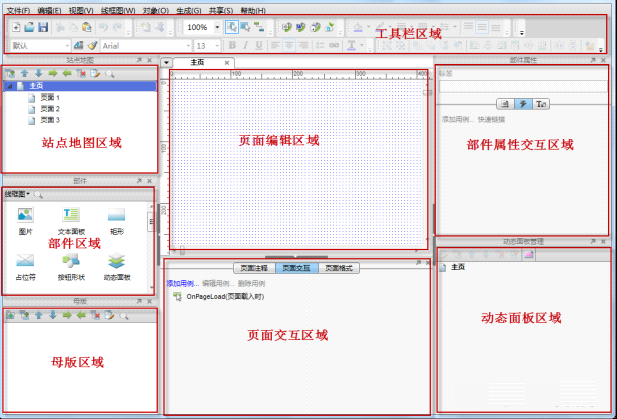Toggle underline text formatting
The height and width of the screenshot is (419, 617).
click(x=259, y=46)
